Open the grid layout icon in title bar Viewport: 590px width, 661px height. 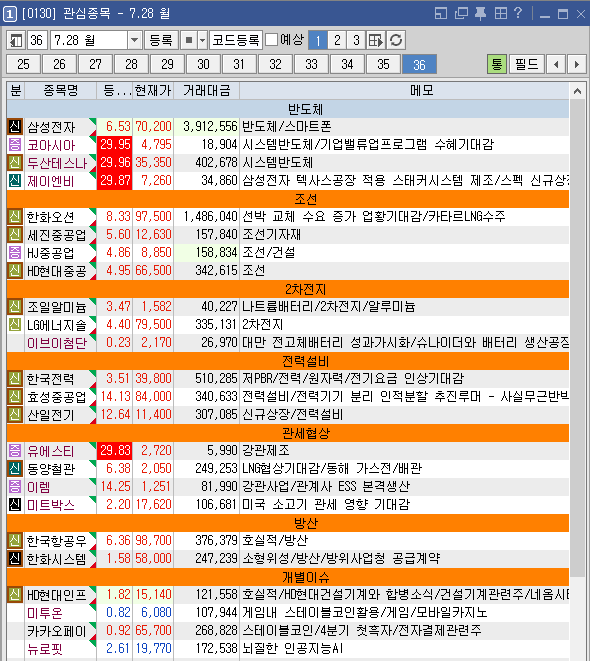click(x=501, y=13)
